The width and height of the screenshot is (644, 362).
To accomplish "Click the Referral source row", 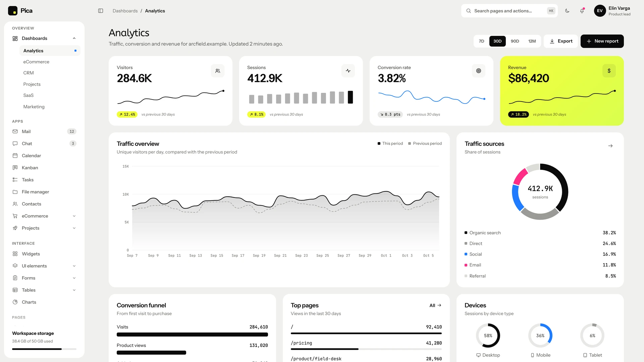I will click(540, 276).
